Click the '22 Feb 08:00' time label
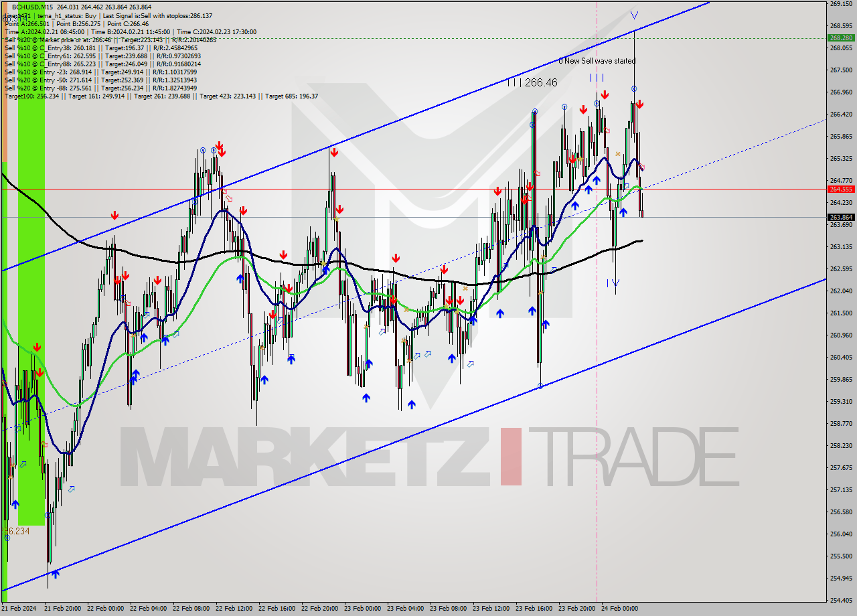 click(x=191, y=609)
